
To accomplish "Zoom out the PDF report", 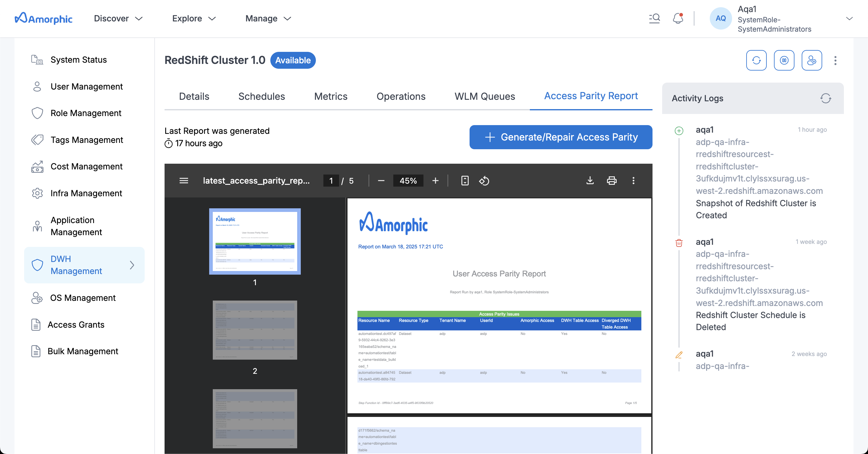I will click(x=381, y=181).
